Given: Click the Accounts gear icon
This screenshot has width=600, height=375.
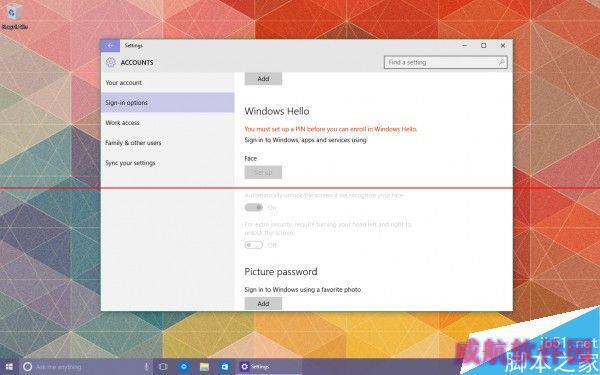Looking at the screenshot, I should (x=111, y=62).
